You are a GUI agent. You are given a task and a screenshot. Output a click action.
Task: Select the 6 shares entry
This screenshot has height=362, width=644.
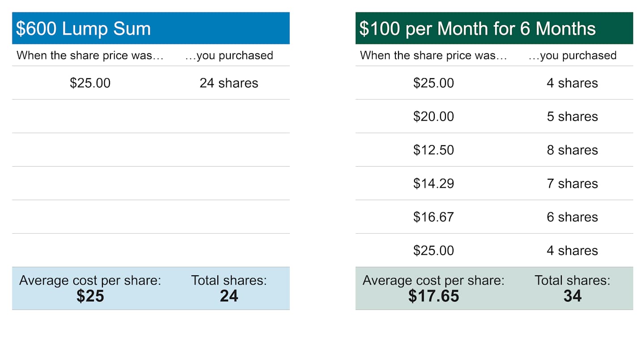[x=572, y=217]
